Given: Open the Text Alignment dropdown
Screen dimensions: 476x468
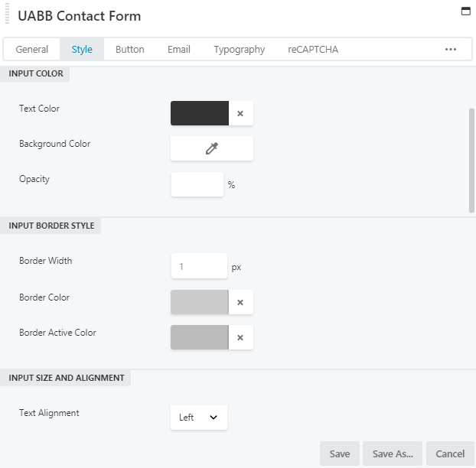Looking at the screenshot, I should coord(199,418).
